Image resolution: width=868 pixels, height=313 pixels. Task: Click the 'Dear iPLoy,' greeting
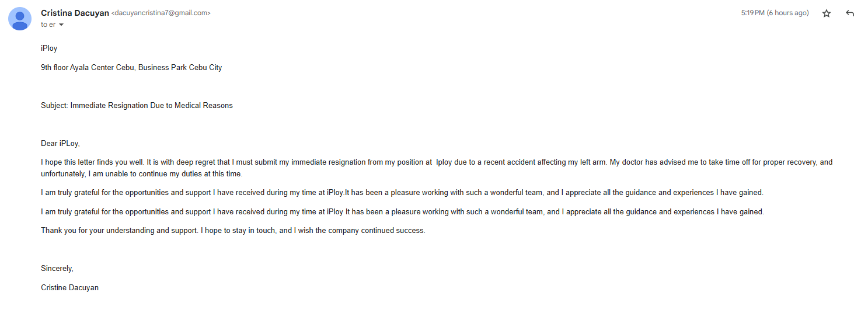coord(60,143)
